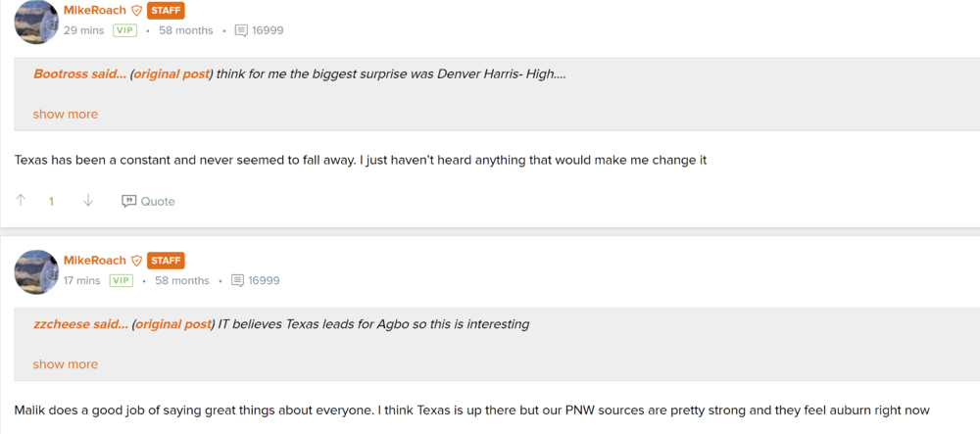Click comment count icon in second post
Screen dimensions: 980x434
point(238,280)
